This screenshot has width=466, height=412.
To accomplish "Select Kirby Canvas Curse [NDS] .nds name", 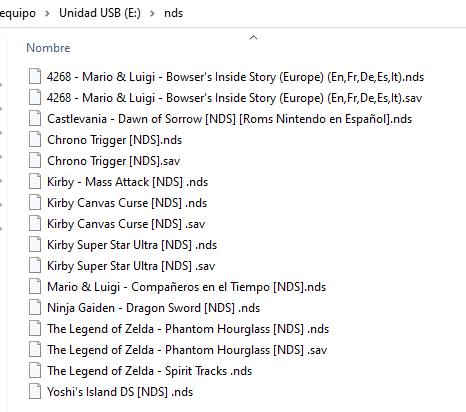I will point(127,203).
